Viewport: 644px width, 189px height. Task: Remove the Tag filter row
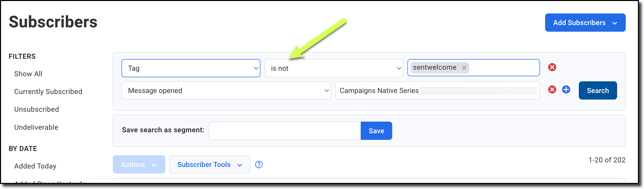point(552,67)
